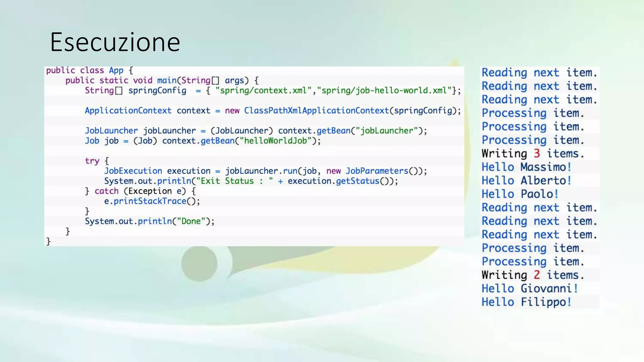Image resolution: width=644 pixels, height=362 pixels.
Task: Click the 'public class App' line
Action: 89,70
